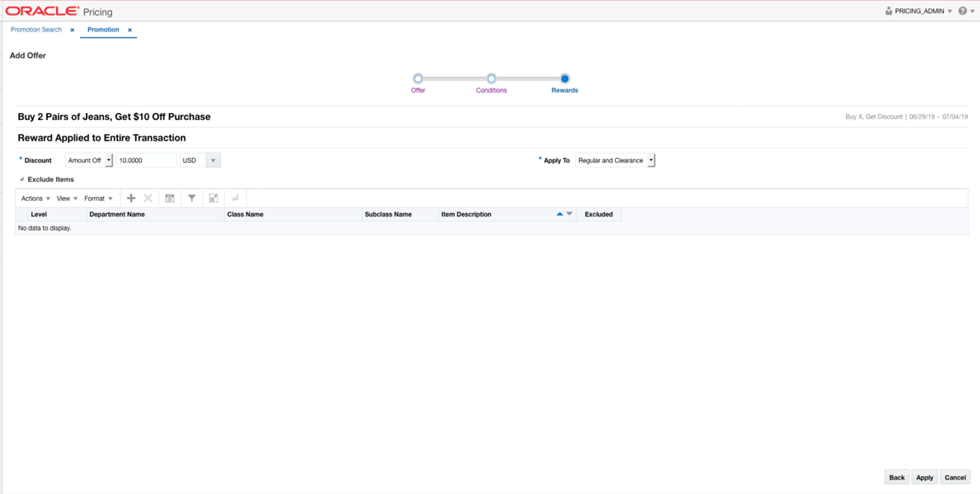Click the Help question mark icon
Screen dimensions: 980x494
(962, 11)
